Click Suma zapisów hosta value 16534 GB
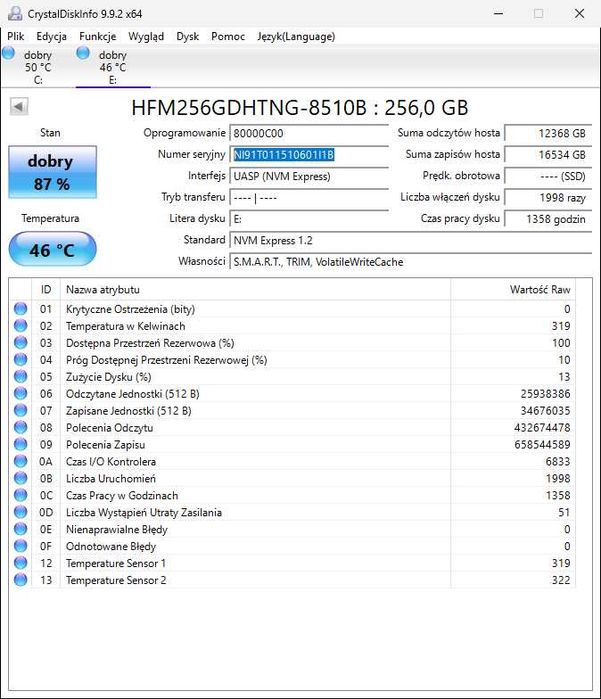This screenshot has height=699, width=601. (x=548, y=155)
